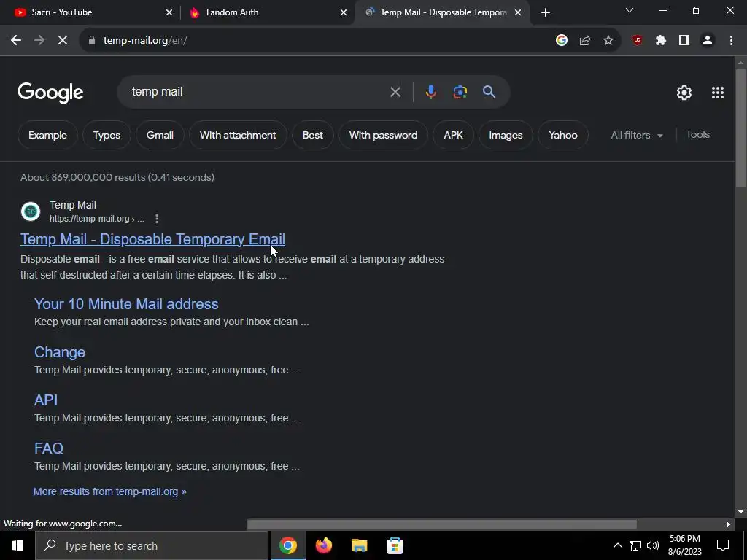The image size is (747, 560).
Task: Open the Windows notification center
Action: pyautogui.click(x=723, y=545)
